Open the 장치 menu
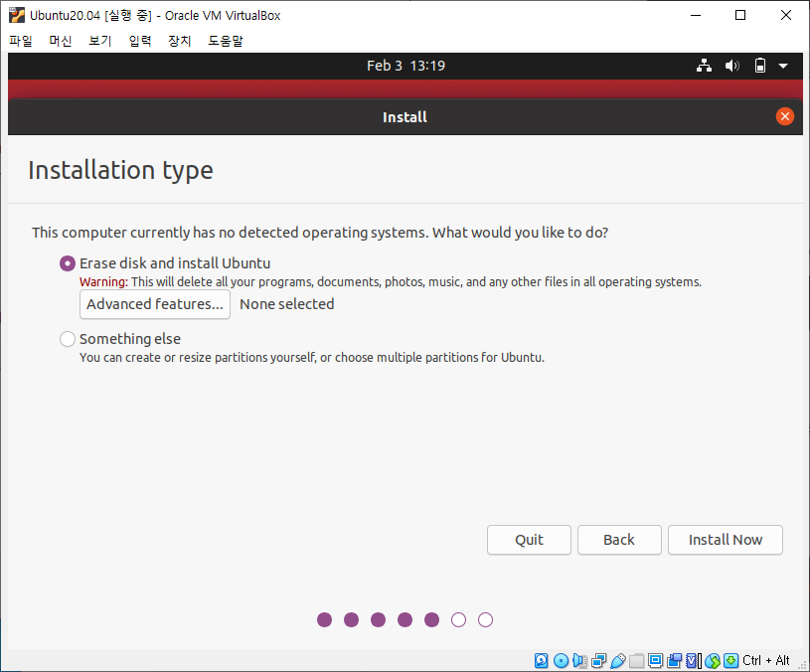Image resolution: width=810 pixels, height=672 pixels. click(180, 41)
